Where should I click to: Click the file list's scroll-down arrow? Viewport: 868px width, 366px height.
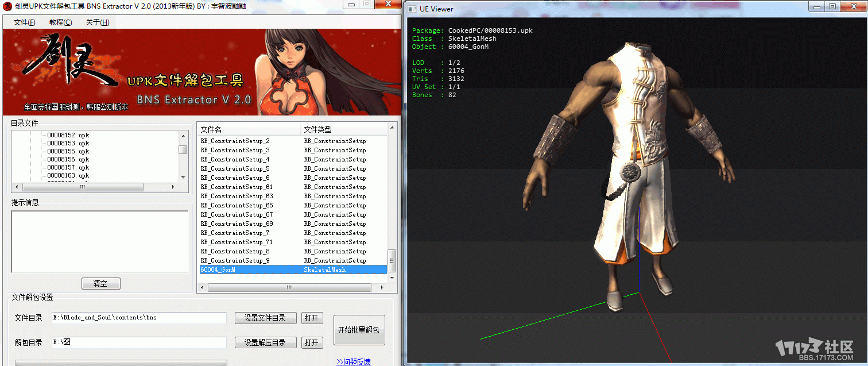point(392,278)
